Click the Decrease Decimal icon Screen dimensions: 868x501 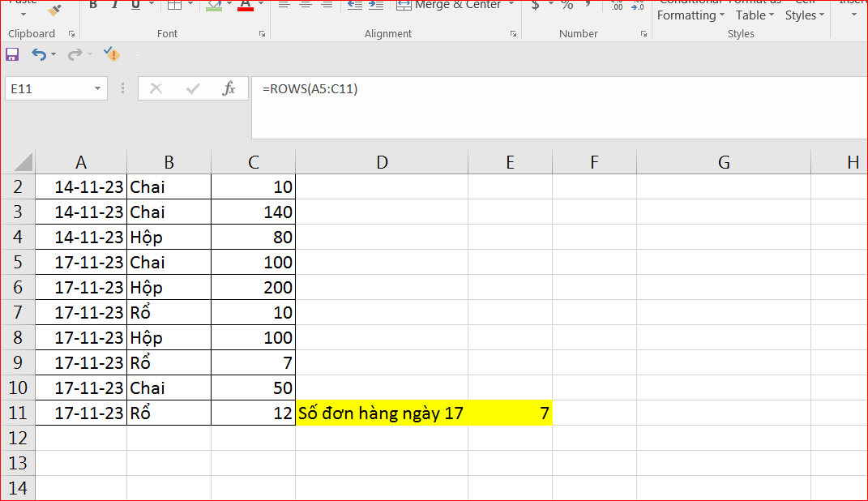637,6
